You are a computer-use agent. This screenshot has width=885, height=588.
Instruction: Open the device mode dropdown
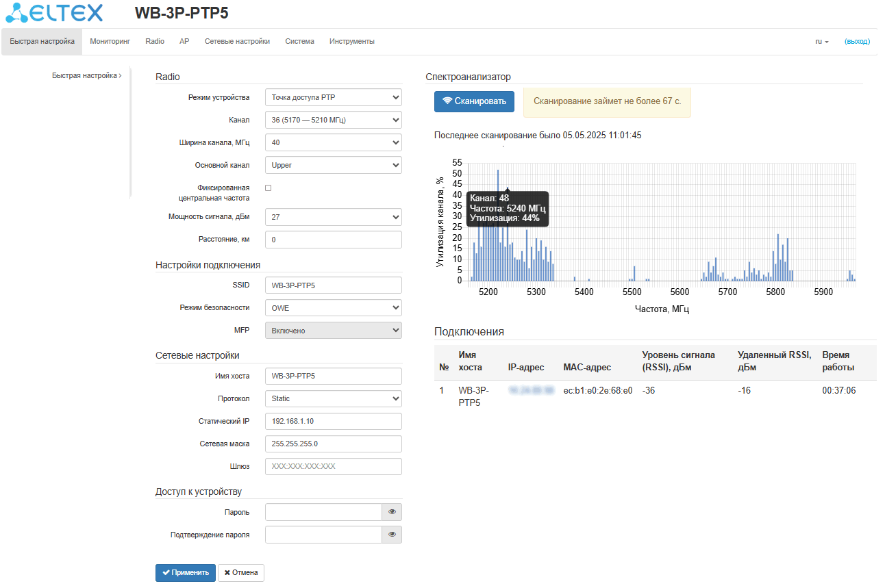click(333, 97)
